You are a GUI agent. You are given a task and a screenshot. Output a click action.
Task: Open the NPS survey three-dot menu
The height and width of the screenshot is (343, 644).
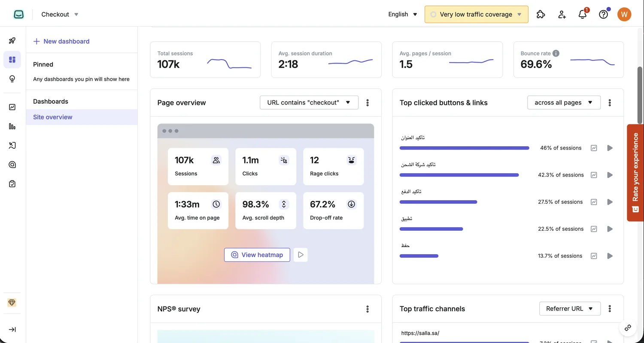click(x=368, y=309)
